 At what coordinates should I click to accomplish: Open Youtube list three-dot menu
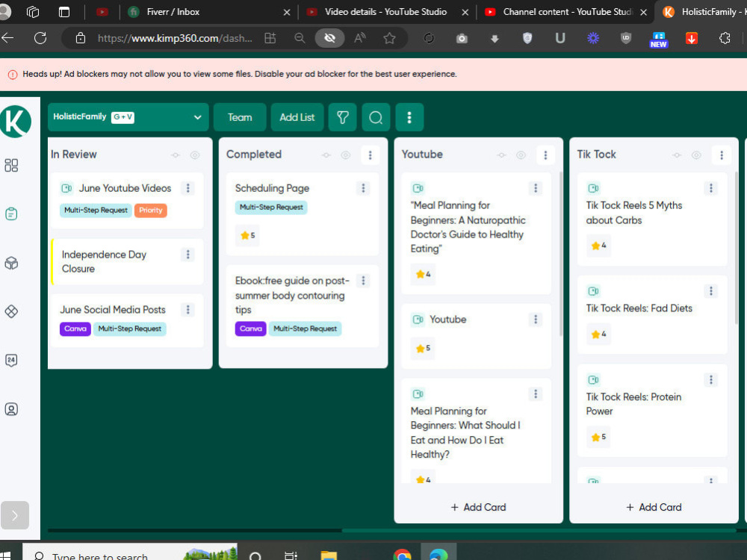click(545, 155)
